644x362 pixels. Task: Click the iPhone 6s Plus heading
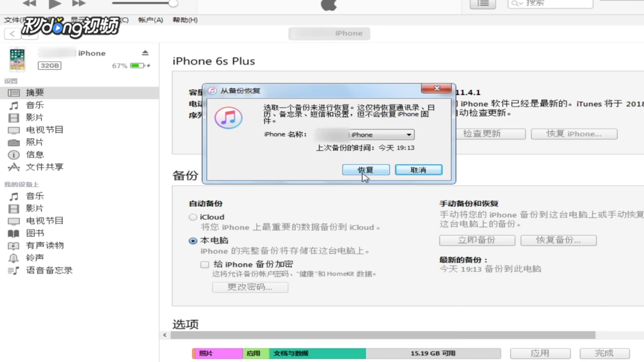coord(214,61)
